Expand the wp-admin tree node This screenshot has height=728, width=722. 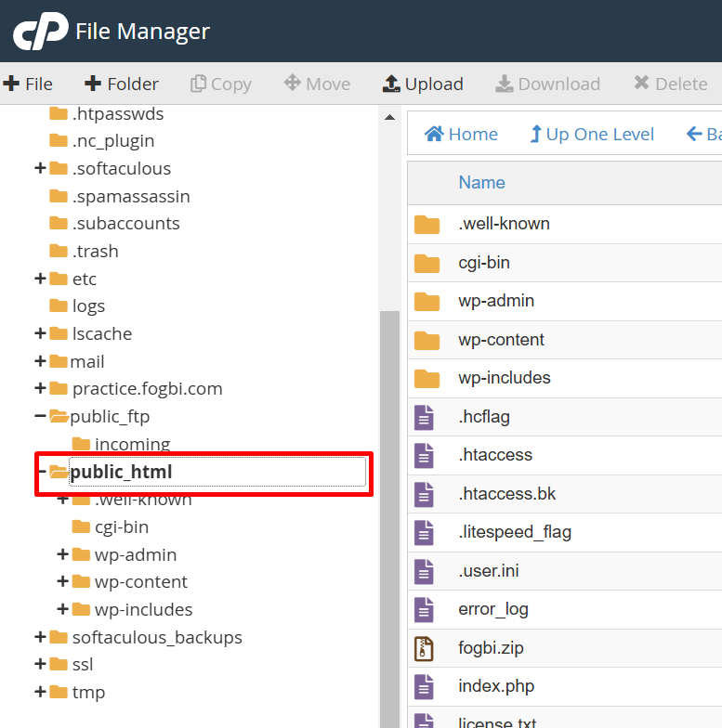point(63,554)
